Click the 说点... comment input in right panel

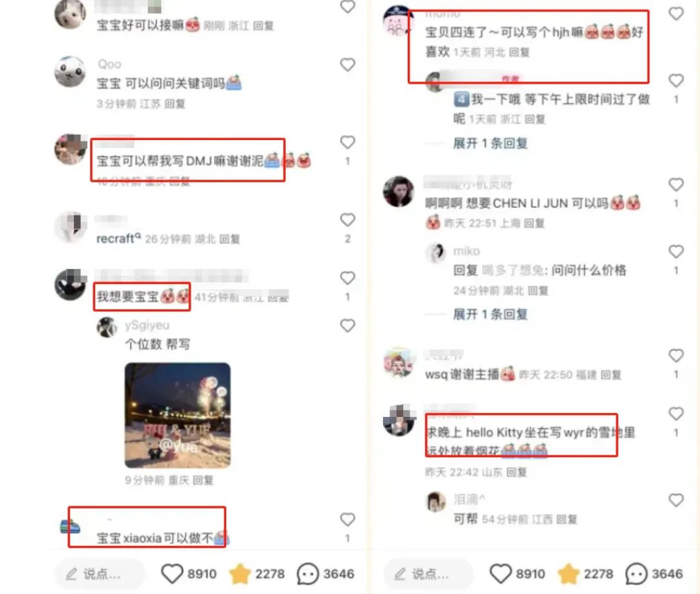pos(428,573)
